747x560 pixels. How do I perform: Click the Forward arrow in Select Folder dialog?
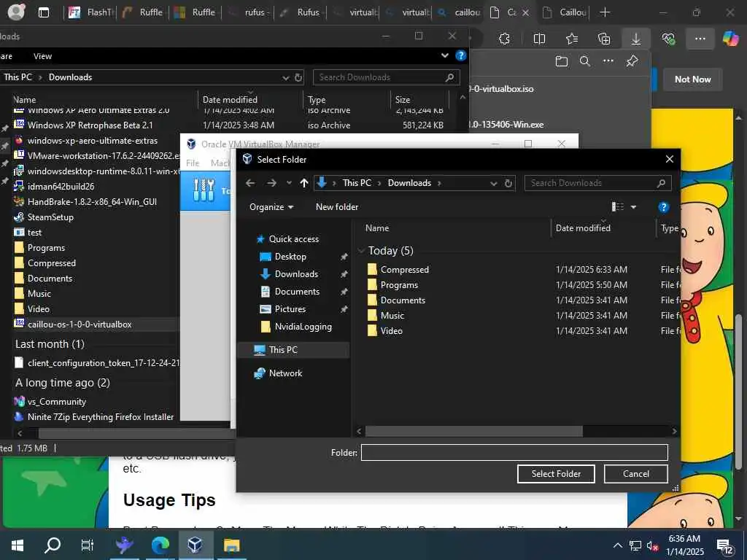click(271, 183)
